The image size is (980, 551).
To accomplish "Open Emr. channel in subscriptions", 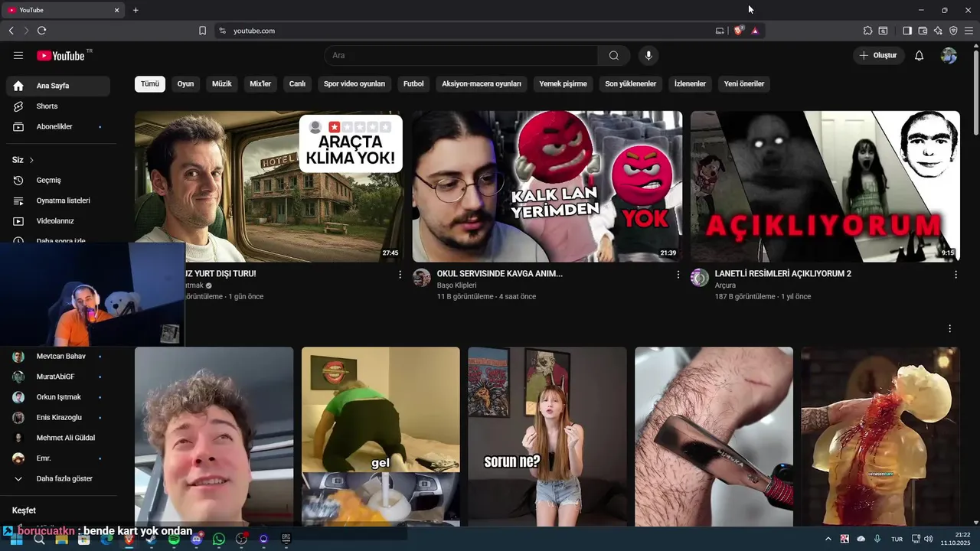I will pos(58,458).
